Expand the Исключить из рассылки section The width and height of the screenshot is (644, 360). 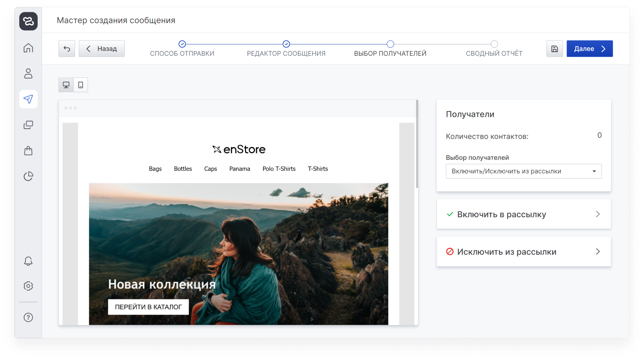click(524, 252)
